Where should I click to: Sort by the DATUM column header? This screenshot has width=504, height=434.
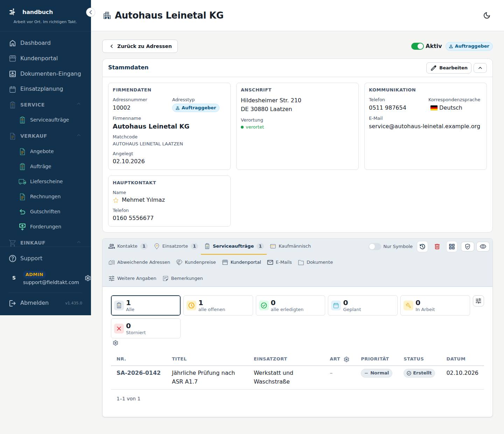click(456, 359)
